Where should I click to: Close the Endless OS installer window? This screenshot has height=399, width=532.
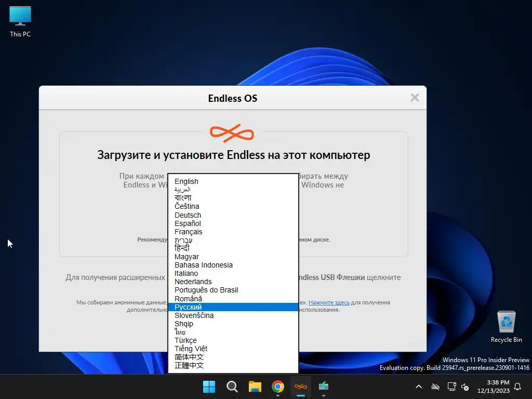tap(415, 98)
